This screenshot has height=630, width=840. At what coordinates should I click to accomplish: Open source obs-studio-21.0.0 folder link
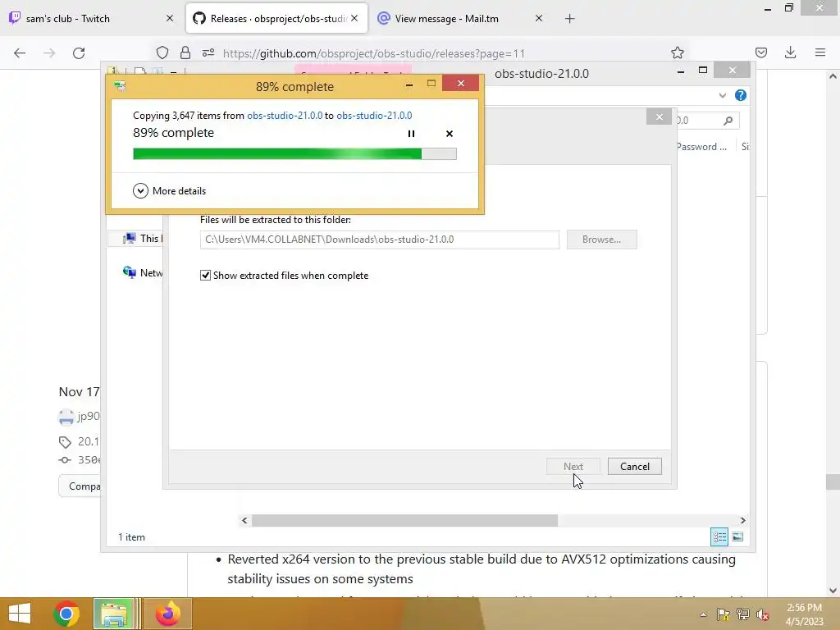click(x=285, y=115)
